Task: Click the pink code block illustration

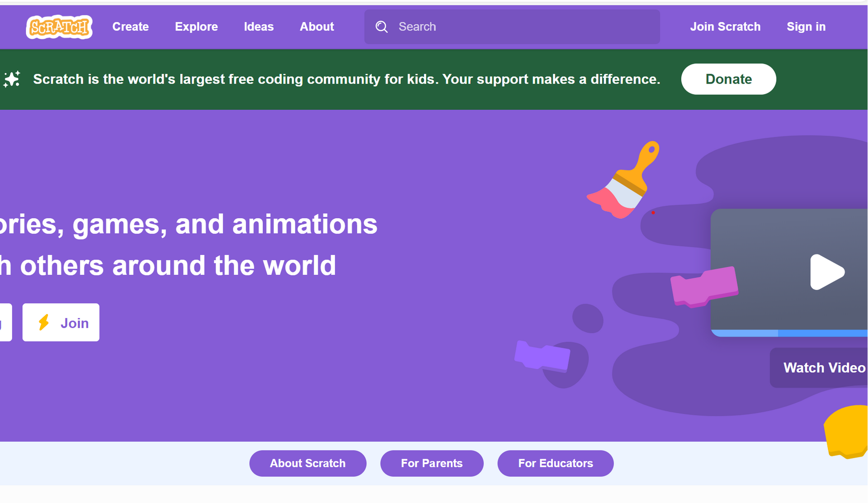Action: tap(704, 287)
